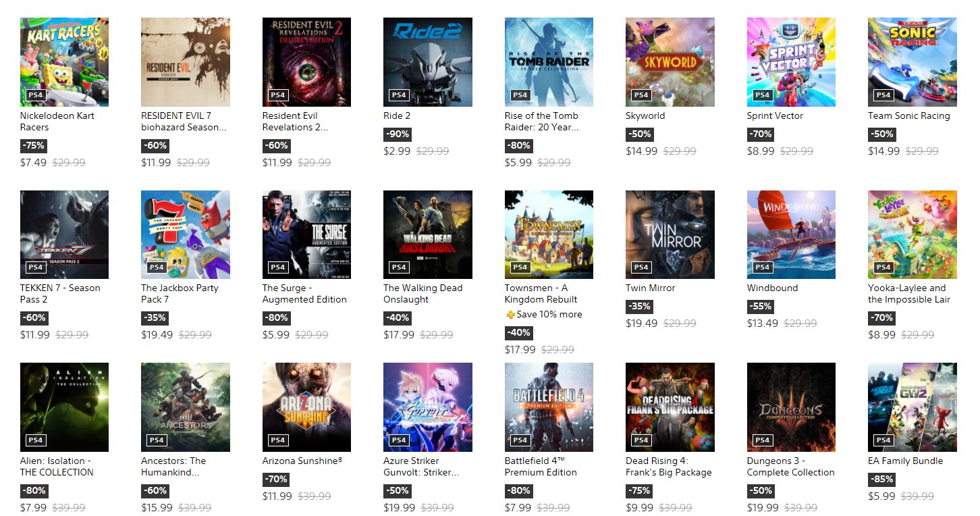Click the PS Plus icon under Townsmen
This screenshot has height=516, width=980.
[x=510, y=315]
